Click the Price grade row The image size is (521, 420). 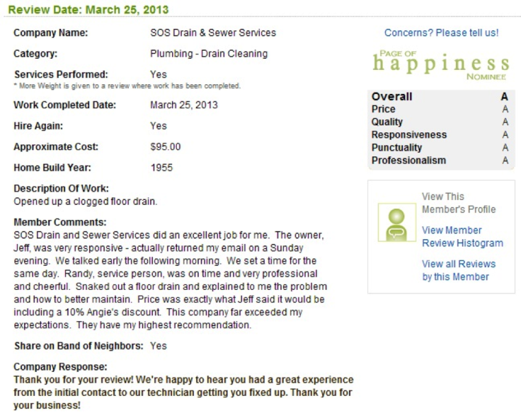coord(440,109)
